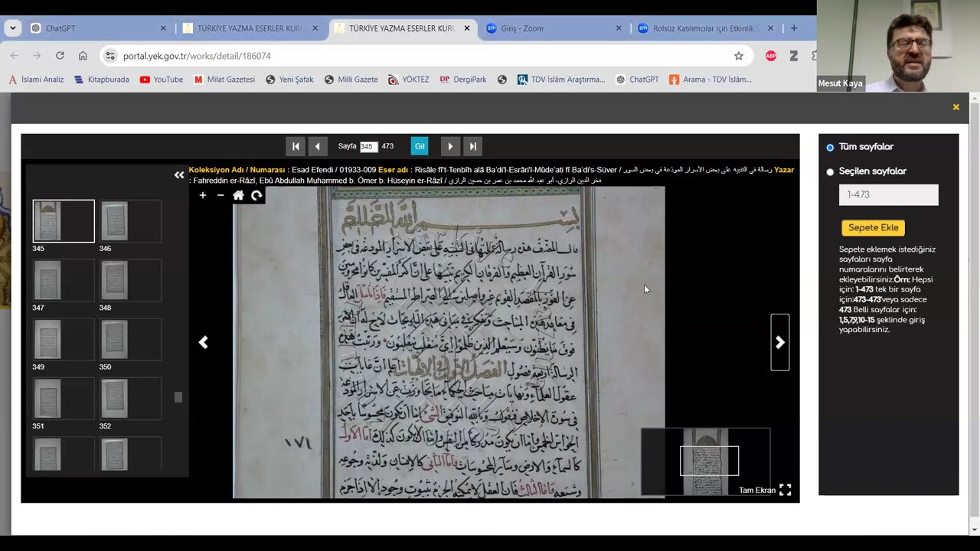Go back in browser history
Viewport: 980px width, 551px height.
tap(14, 56)
